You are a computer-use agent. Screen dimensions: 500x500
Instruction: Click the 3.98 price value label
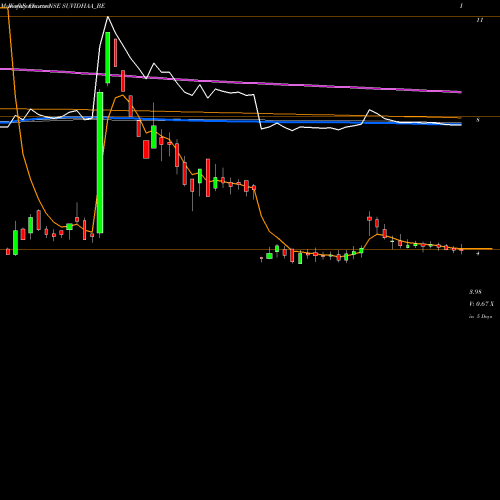[475, 292]
